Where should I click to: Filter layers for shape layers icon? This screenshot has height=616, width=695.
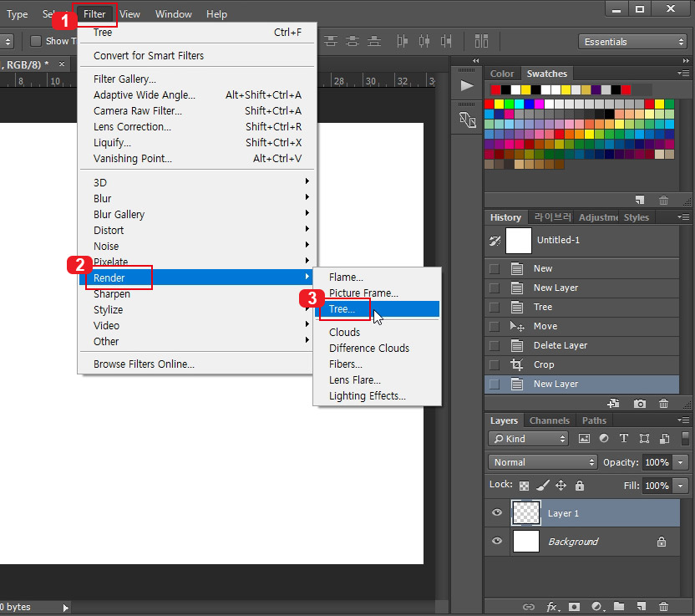(644, 439)
